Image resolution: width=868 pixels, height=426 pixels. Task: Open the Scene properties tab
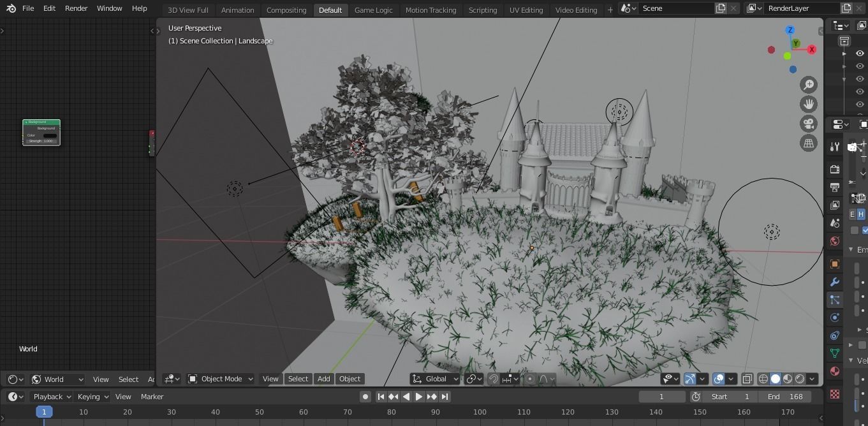point(835,223)
